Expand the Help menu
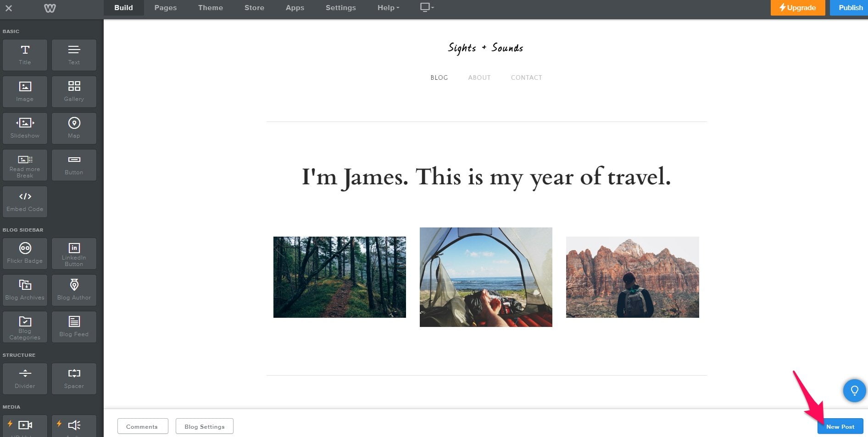 388,8
